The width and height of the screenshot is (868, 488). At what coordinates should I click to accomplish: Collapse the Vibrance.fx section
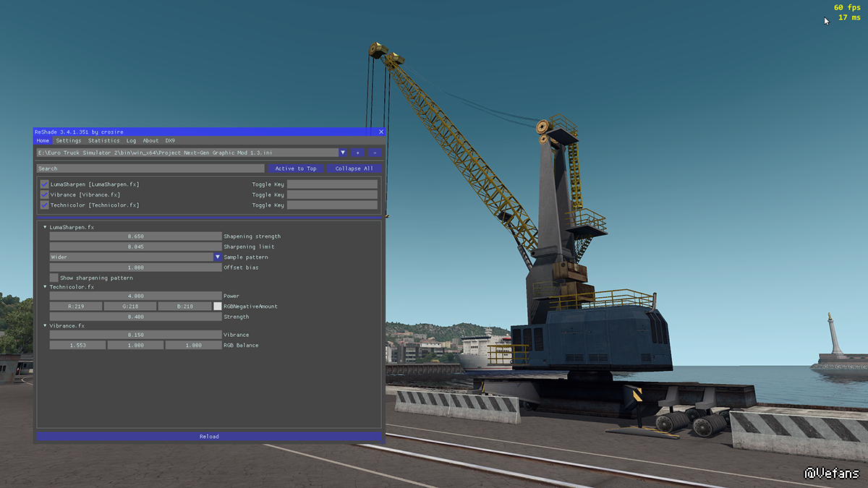[x=45, y=326]
